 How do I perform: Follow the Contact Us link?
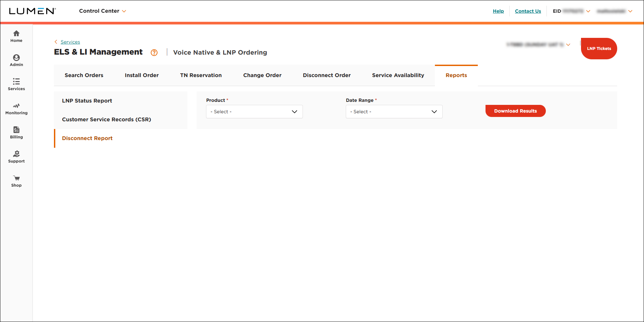click(528, 11)
